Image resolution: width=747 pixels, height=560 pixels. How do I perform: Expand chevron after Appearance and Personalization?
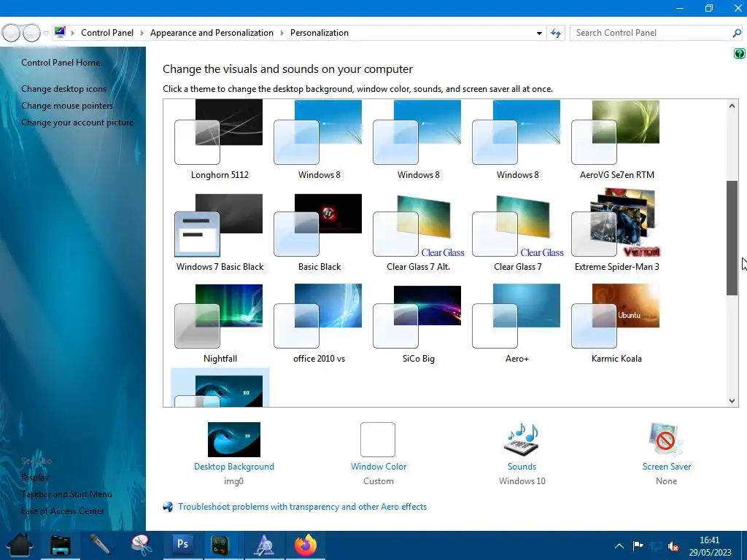(x=282, y=33)
